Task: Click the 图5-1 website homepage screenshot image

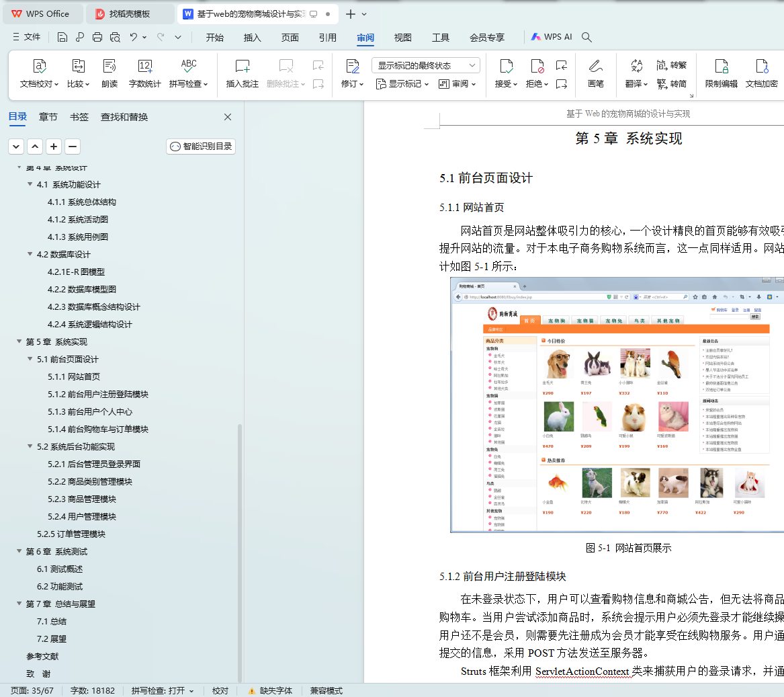Action: [x=617, y=405]
